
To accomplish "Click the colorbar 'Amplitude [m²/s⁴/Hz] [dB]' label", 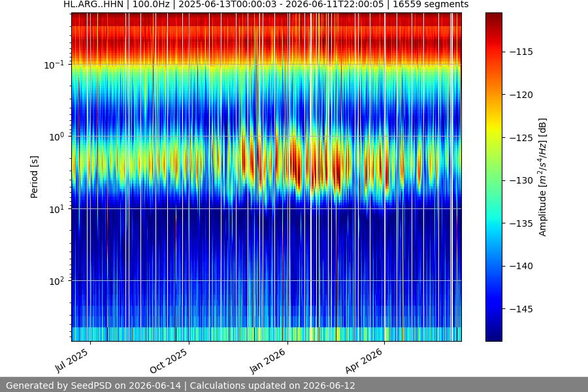I will point(542,177).
